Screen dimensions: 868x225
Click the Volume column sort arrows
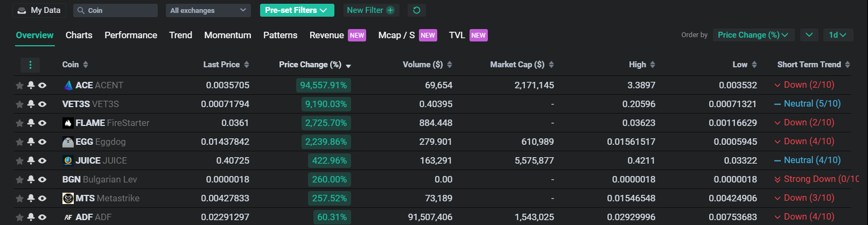point(450,65)
